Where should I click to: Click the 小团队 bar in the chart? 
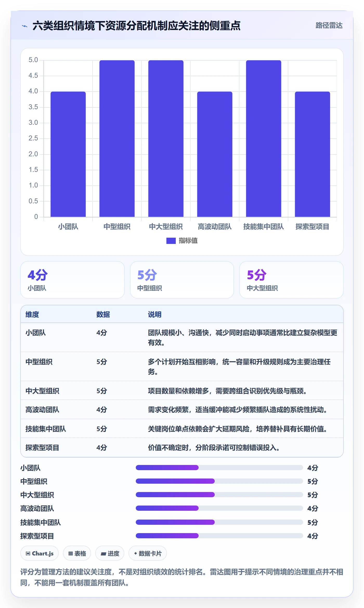point(68,154)
